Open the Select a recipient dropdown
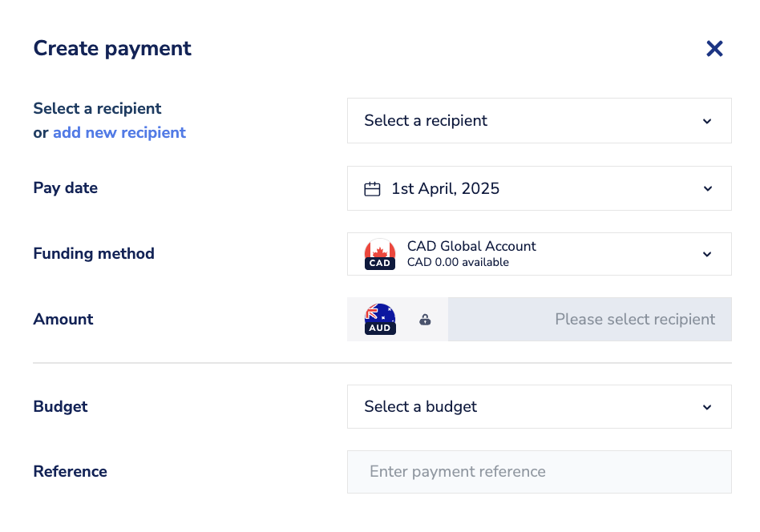Screen dimensions: 760x532 539,121
